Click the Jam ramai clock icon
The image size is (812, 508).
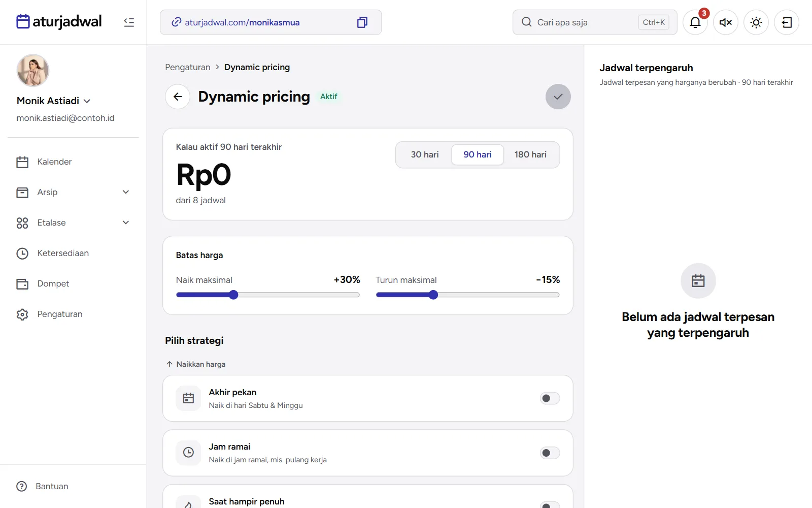188,453
